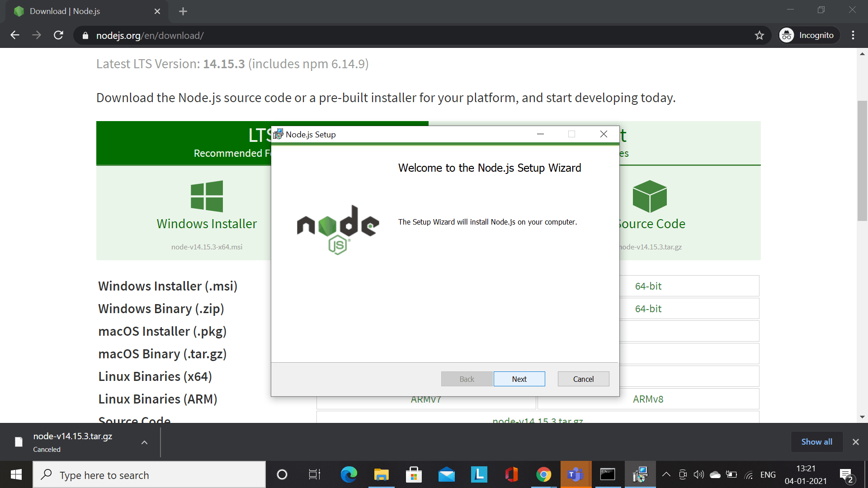The height and width of the screenshot is (488, 868).
Task: Open the download options for node-v14.15.3.tar.gz
Action: pyautogui.click(x=144, y=442)
